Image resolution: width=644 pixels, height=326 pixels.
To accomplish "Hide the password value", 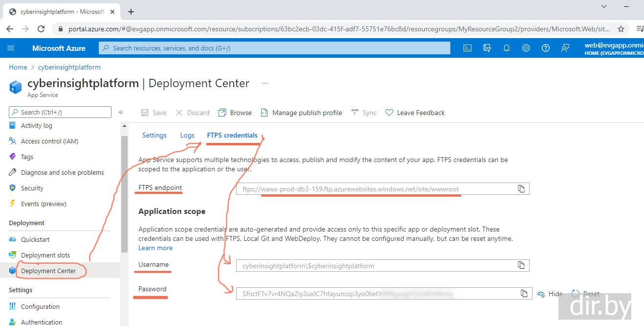I will click(550, 294).
